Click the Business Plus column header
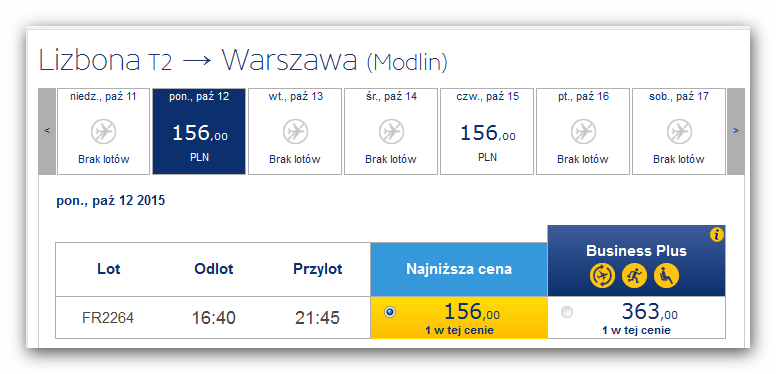The height and width of the screenshot is (374, 776). coord(636,261)
